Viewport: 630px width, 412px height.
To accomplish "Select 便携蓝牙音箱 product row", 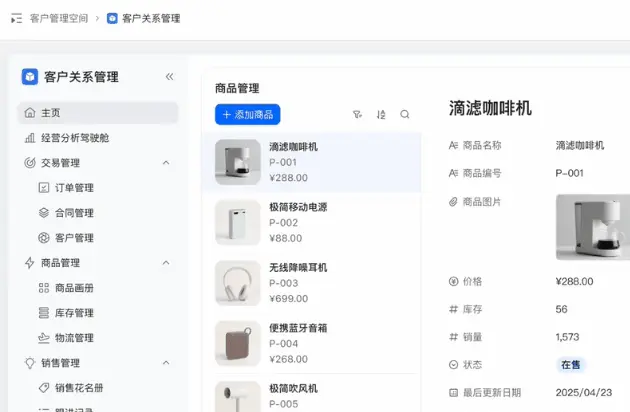I will click(312, 343).
